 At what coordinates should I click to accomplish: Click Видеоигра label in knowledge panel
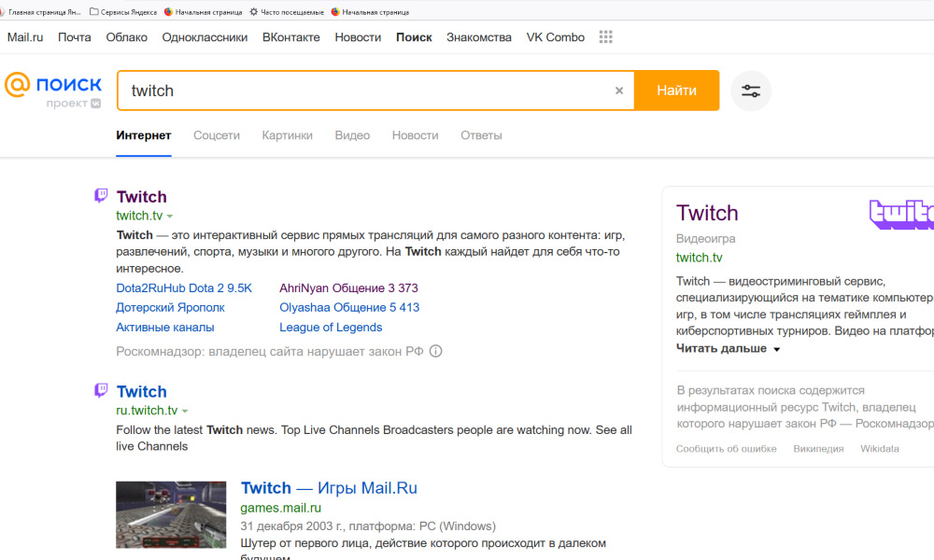pyautogui.click(x=705, y=239)
